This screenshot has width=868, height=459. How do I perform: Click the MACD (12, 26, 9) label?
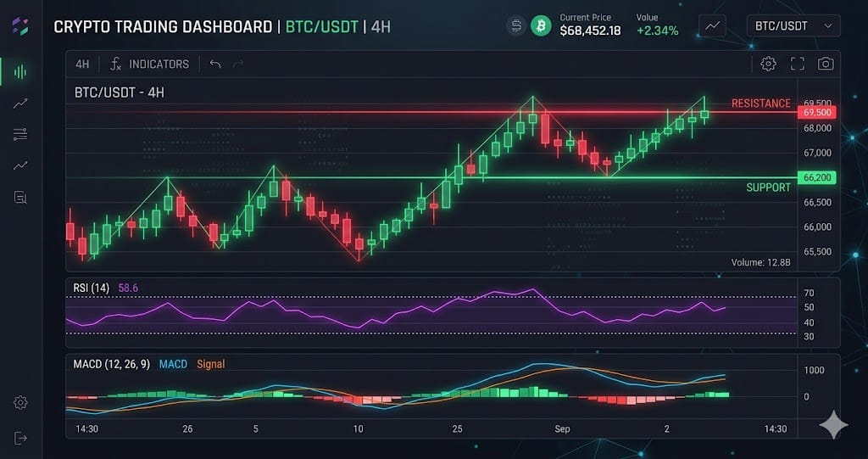pos(111,364)
